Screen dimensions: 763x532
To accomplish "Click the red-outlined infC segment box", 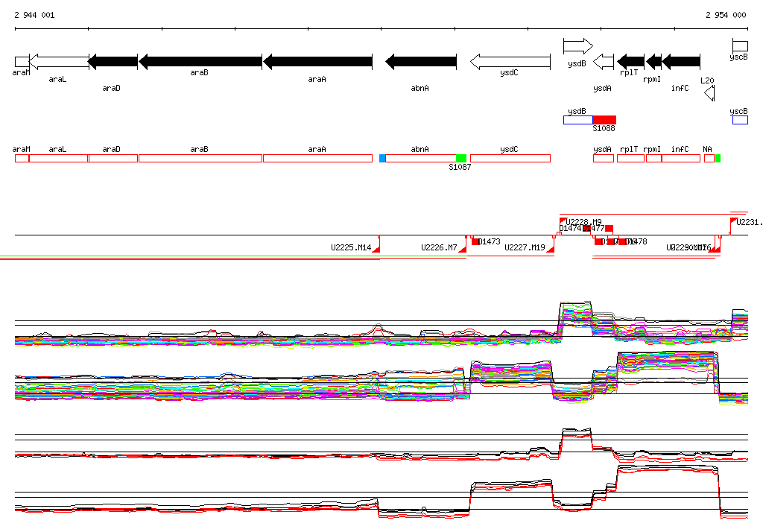I will pyautogui.click(x=681, y=158).
